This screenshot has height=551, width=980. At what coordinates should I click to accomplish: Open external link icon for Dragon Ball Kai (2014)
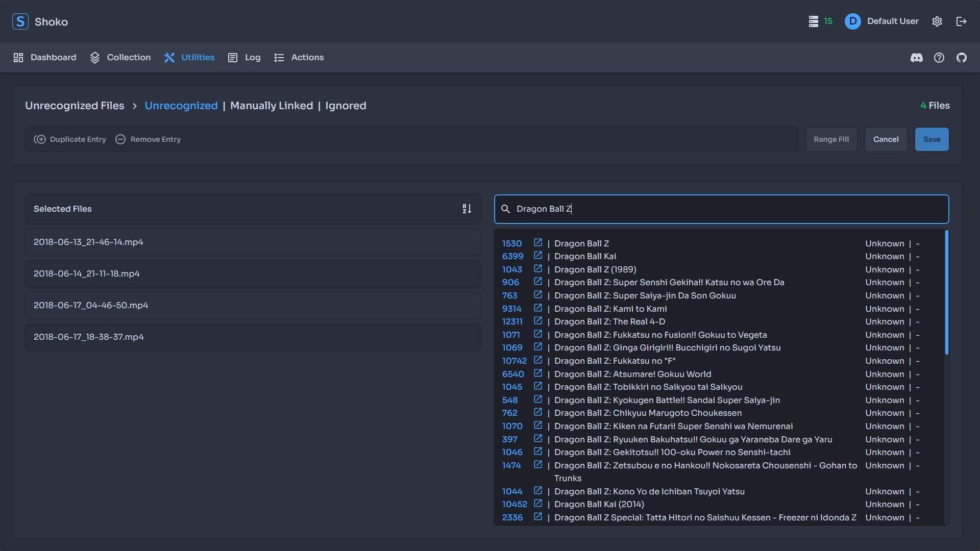pyautogui.click(x=537, y=504)
